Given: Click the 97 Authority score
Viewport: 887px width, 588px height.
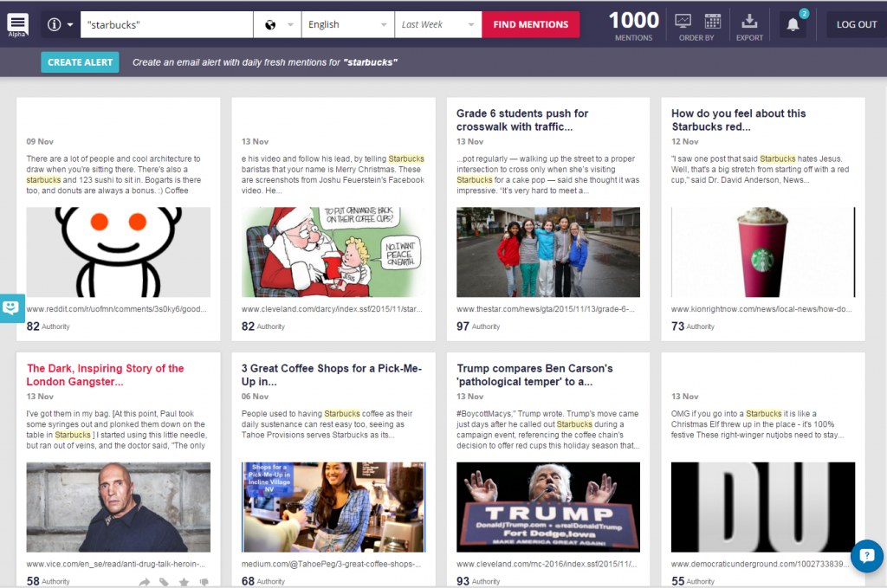Looking at the screenshot, I should coord(478,326).
